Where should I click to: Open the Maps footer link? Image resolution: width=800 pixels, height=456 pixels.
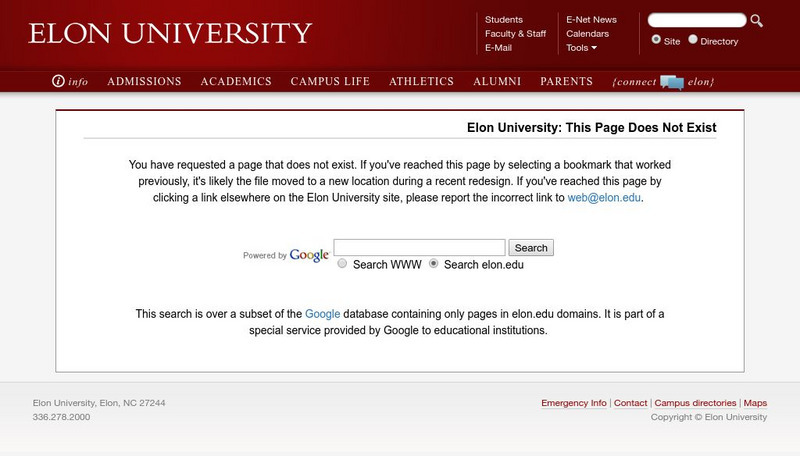coord(755,403)
